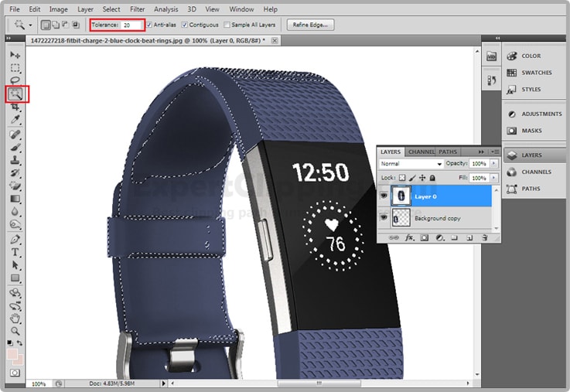Viewport: 570px width, 392px height.
Task: Select the Move tool
Action: pyautogui.click(x=15, y=55)
